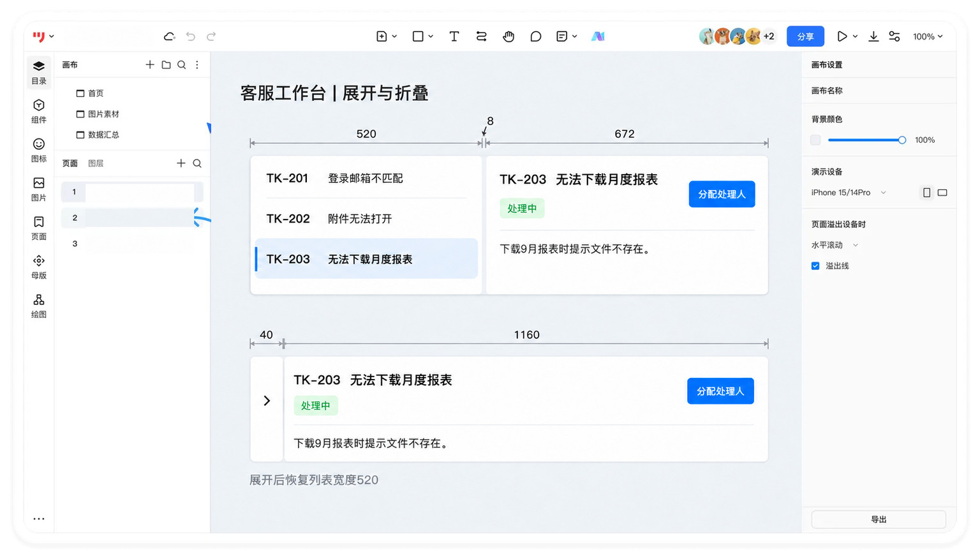Click 分配处理人 in upper detail panel
The height and width of the screenshot is (559, 980).
(722, 194)
